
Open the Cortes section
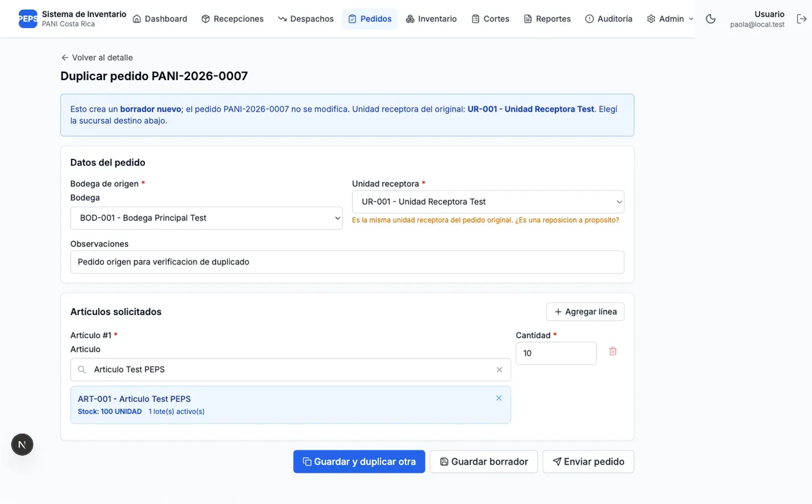pyautogui.click(x=491, y=19)
